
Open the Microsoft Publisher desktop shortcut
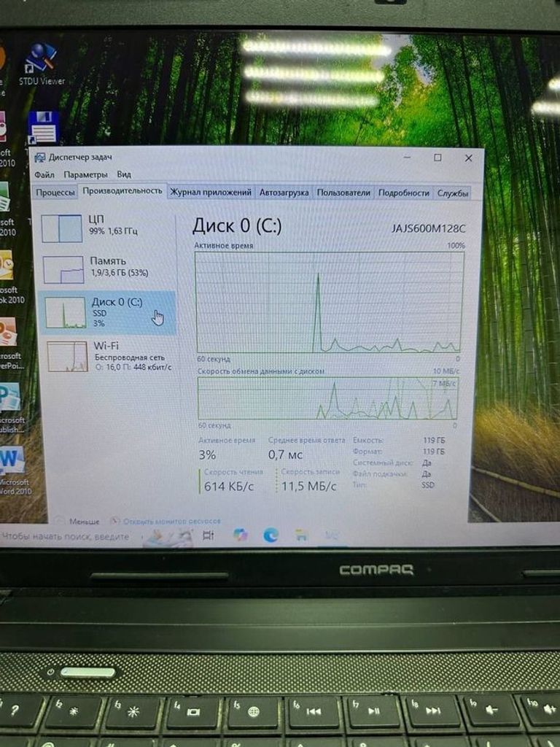point(12,408)
